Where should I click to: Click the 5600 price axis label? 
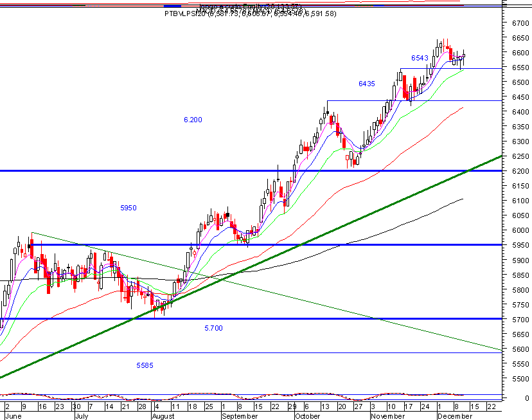520,349
